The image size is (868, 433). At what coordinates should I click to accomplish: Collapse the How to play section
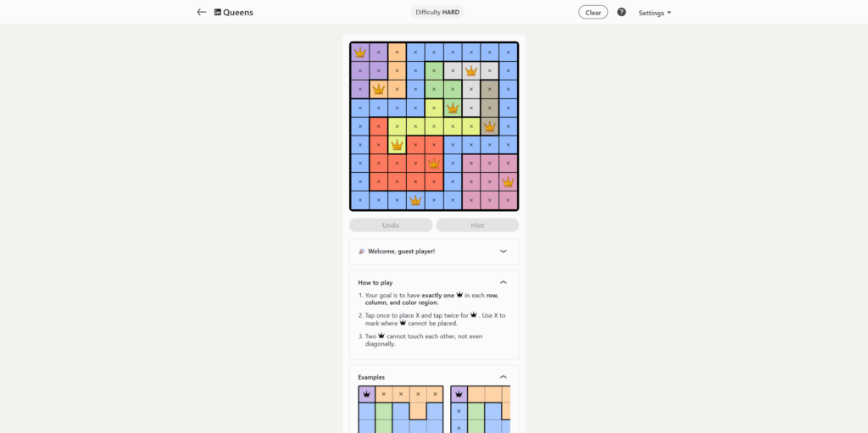pos(503,282)
